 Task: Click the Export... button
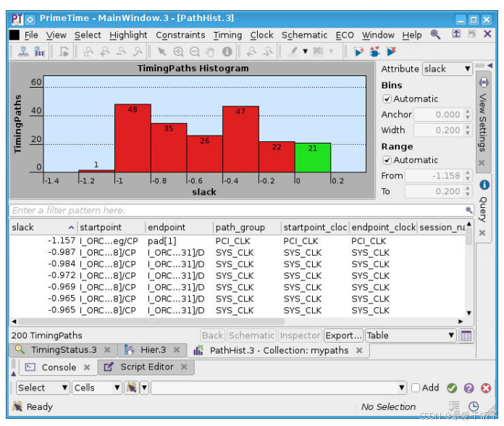(344, 335)
